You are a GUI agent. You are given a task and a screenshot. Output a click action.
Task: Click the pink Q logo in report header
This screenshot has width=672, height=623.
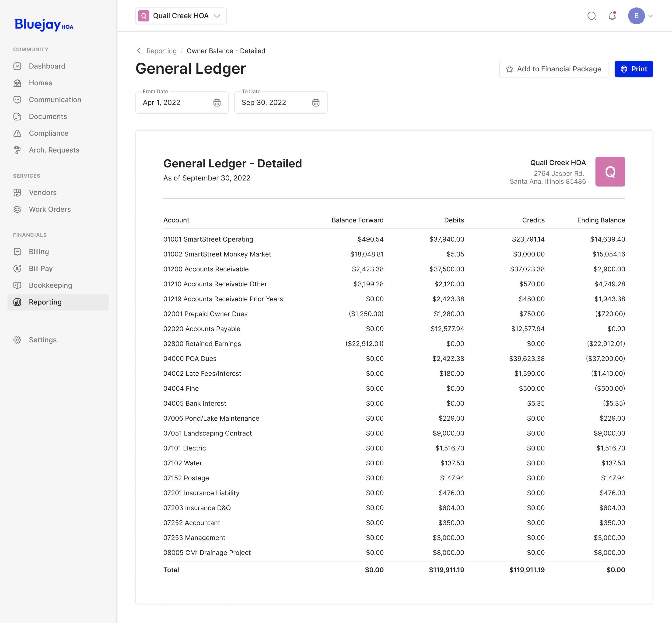point(610,172)
